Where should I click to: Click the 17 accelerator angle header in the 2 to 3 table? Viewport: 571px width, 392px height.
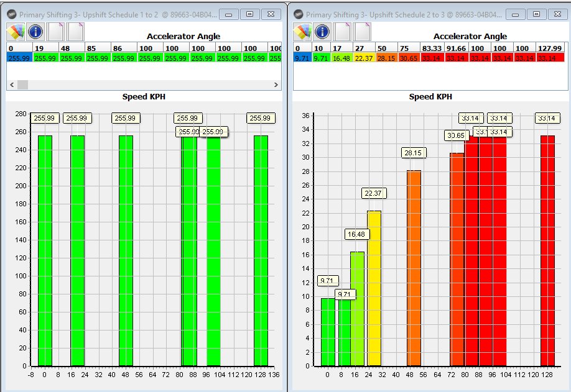(x=341, y=48)
